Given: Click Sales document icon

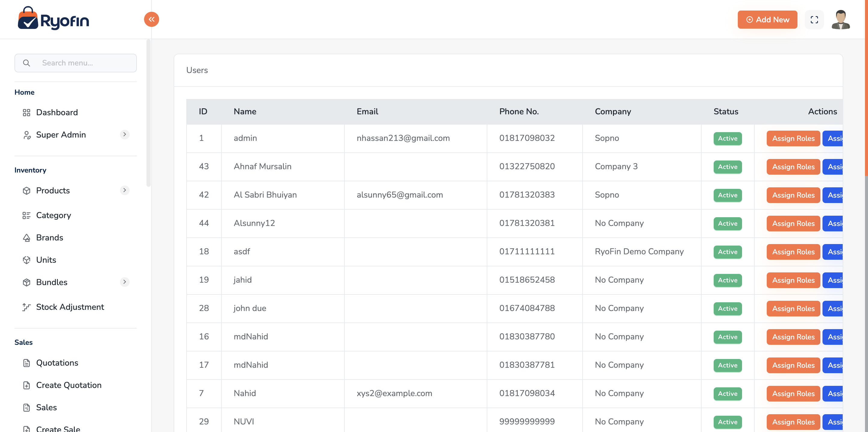Looking at the screenshot, I should 27,408.
